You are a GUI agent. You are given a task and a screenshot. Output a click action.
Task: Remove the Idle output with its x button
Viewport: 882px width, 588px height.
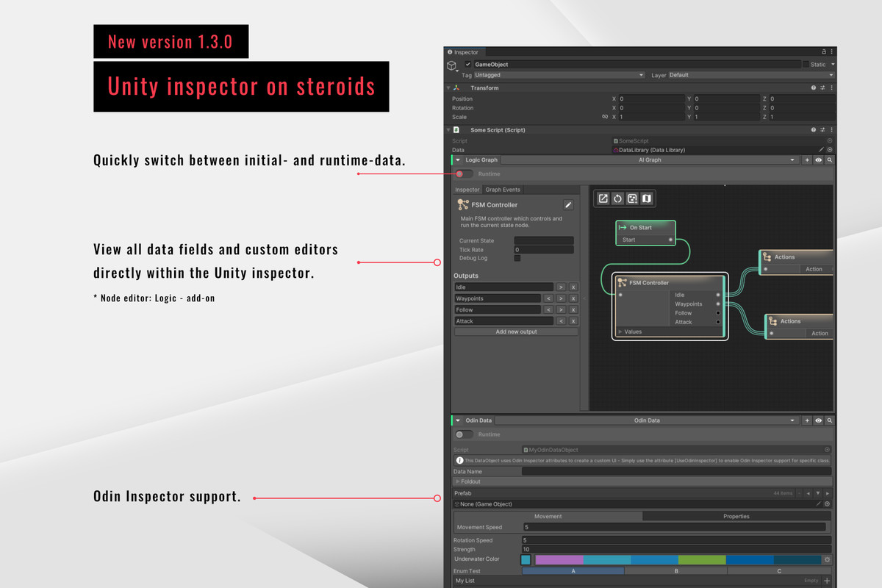tap(573, 287)
